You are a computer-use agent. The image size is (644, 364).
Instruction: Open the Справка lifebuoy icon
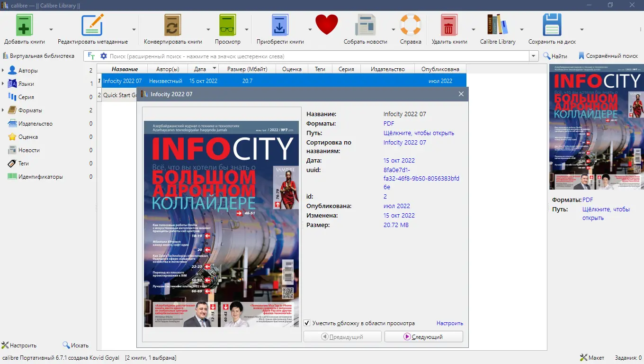[411, 25]
